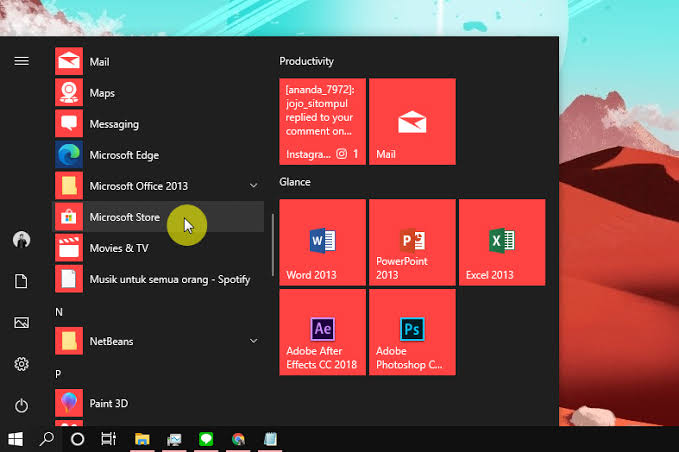Open the Mail app icon in list
This screenshot has height=452, width=679.
pos(69,61)
